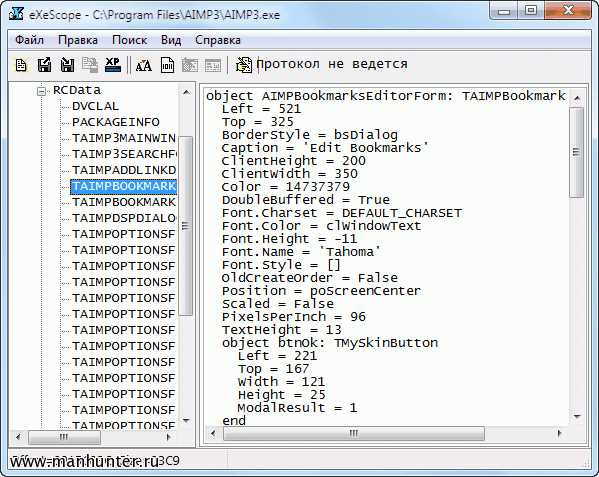Image resolution: width=599 pixels, height=477 pixels.
Task: Click the 'OldCreateOrder = False' line
Action: click(310, 278)
